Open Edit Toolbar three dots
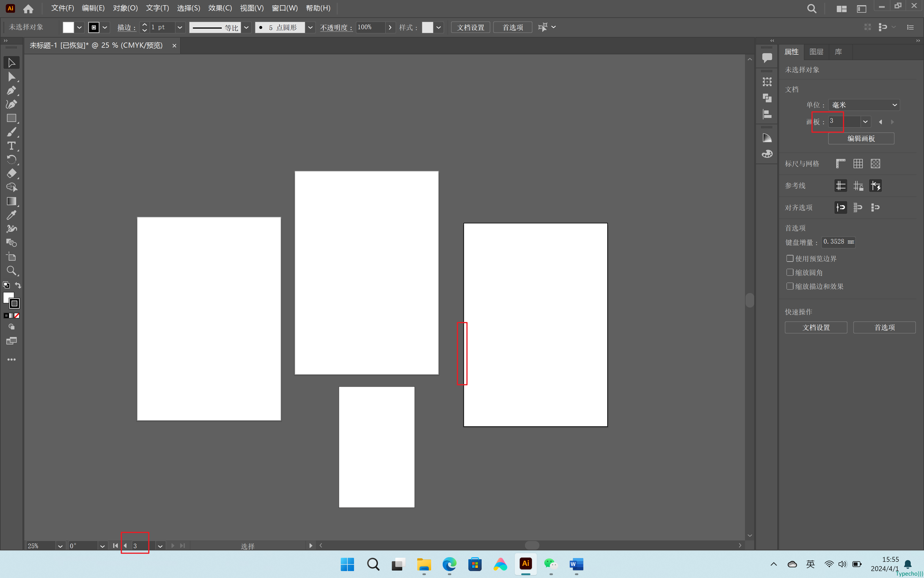 (12, 359)
